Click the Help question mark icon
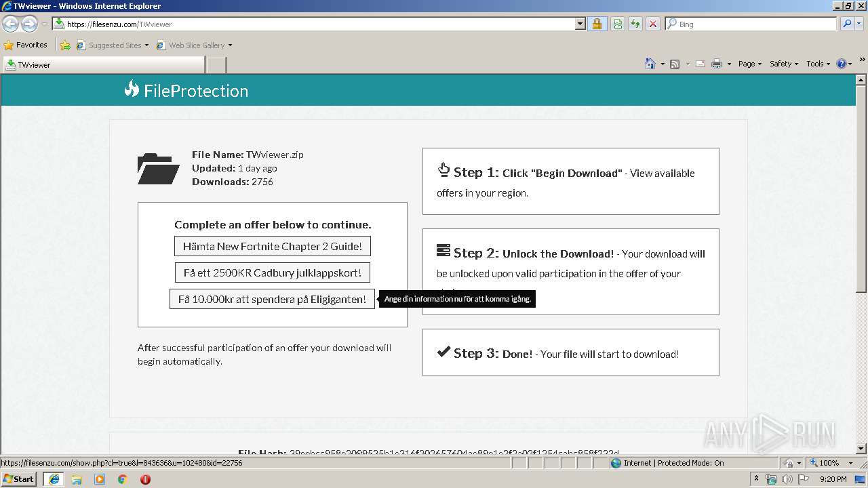The height and width of the screenshot is (488, 868). point(842,64)
